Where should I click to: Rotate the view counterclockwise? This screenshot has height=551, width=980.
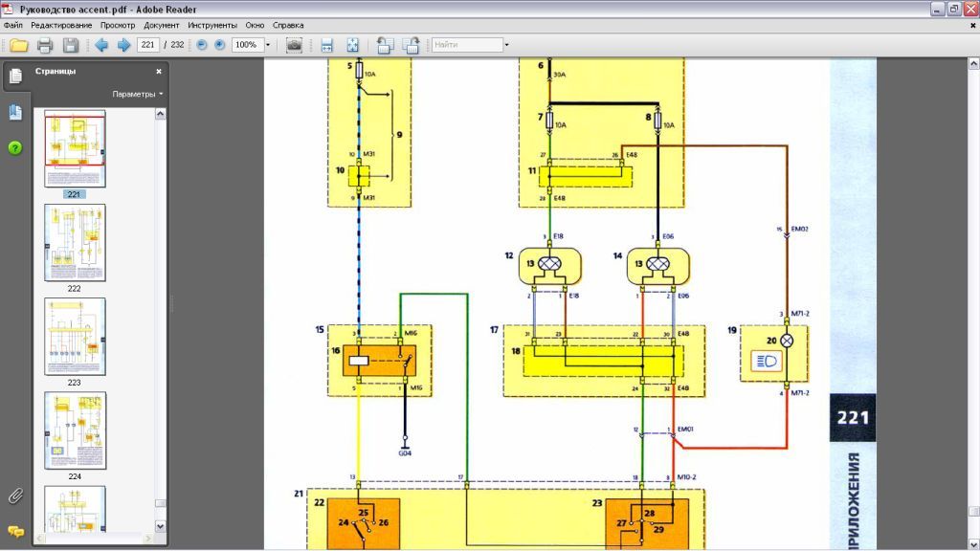point(385,45)
